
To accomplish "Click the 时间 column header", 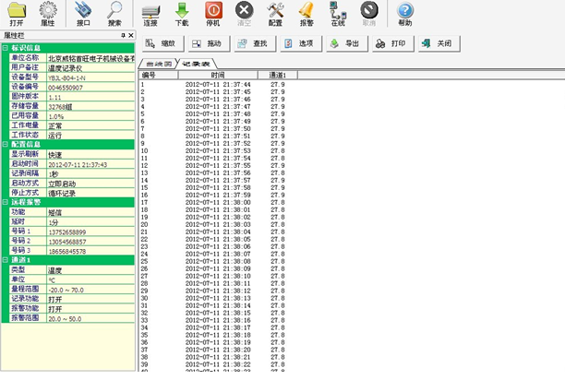I will 217,74.
